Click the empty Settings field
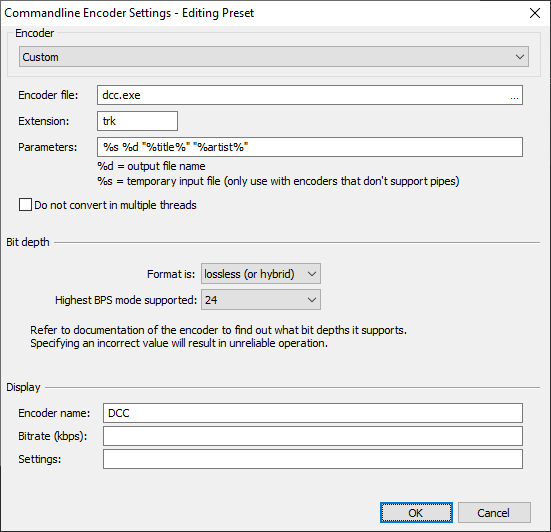 pos(313,459)
